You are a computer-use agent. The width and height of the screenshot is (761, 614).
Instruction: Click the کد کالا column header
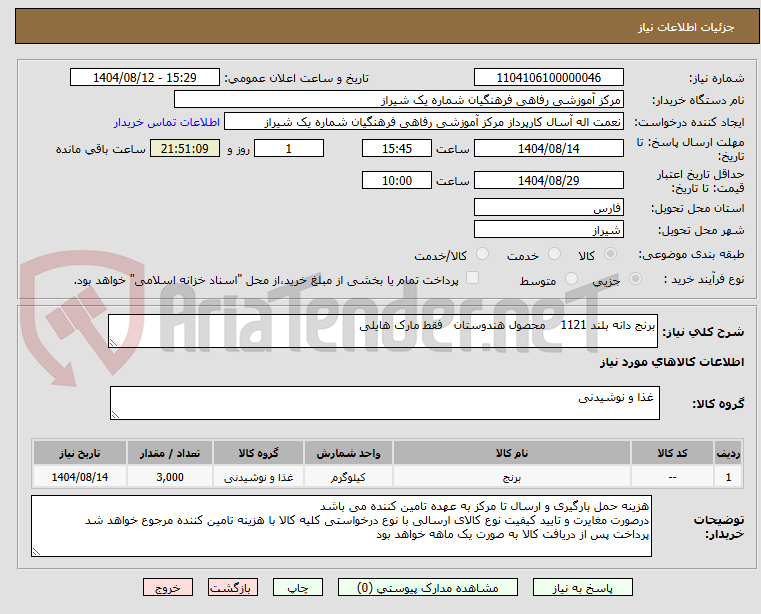672,453
